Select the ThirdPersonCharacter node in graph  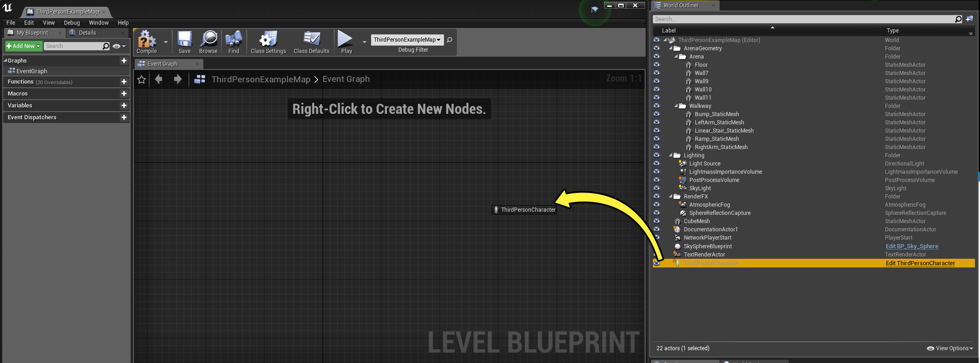524,210
